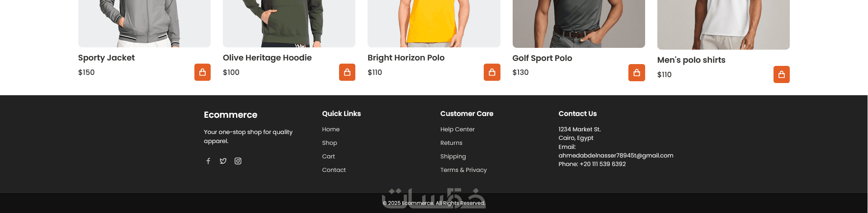Add Sporty Jacket to cart

(x=203, y=72)
